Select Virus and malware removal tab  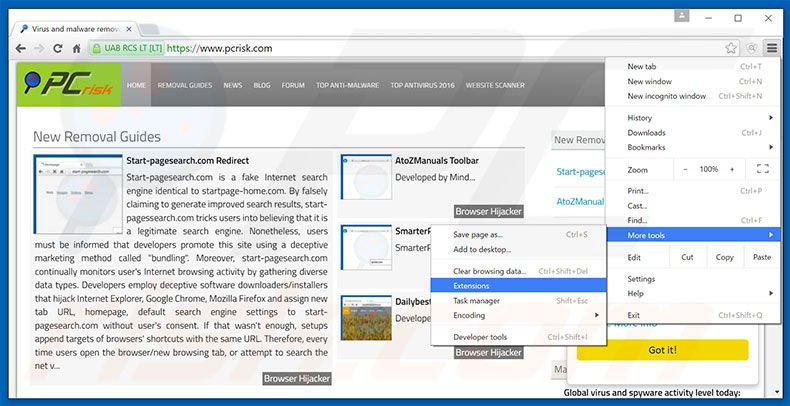tap(75, 29)
